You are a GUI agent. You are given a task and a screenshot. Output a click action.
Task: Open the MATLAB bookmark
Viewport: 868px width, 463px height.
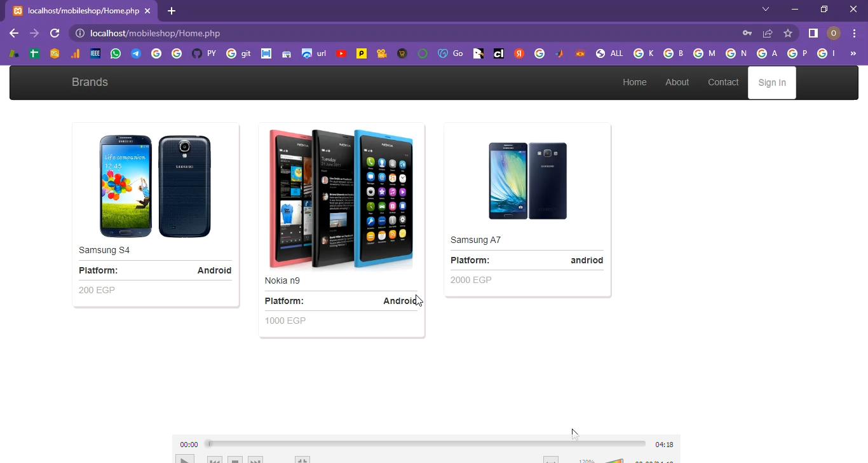[x=560, y=54]
